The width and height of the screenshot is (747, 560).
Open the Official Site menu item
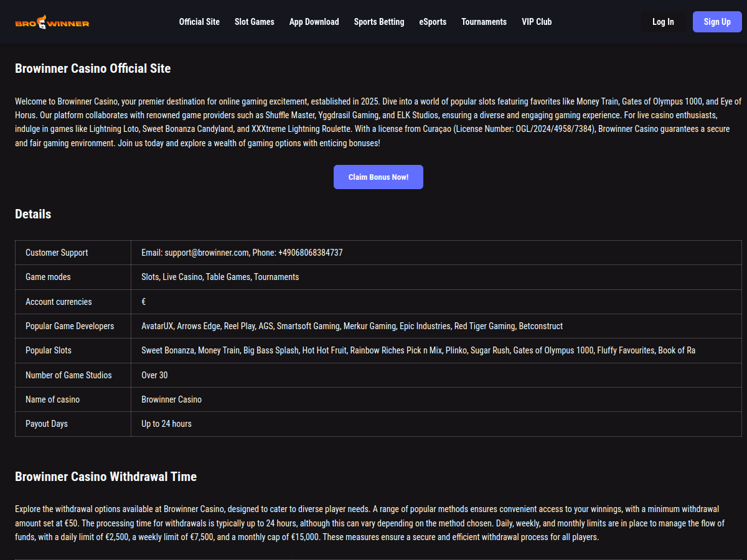[x=199, y=22]
